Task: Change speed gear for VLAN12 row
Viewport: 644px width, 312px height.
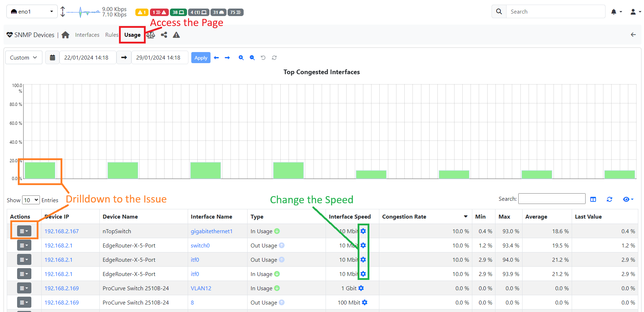Action: (361, 288)
